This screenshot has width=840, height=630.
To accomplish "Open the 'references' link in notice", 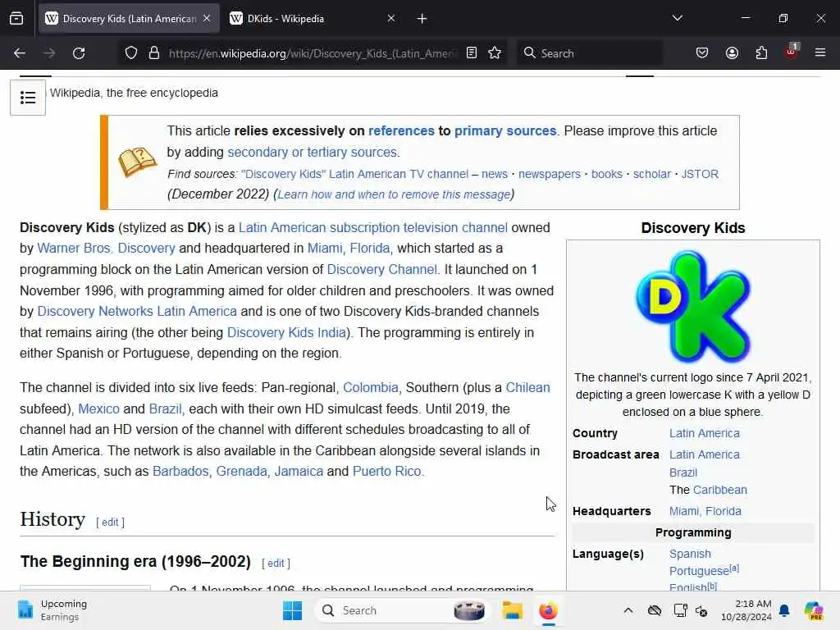I will [x=401, y=130].
